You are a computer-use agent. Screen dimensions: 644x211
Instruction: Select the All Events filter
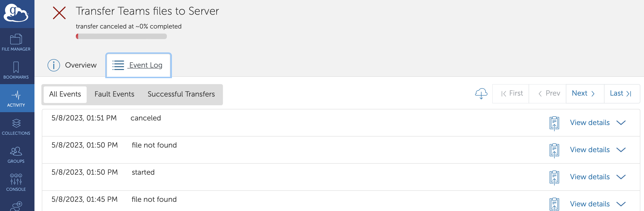click(x=65, y=94)
